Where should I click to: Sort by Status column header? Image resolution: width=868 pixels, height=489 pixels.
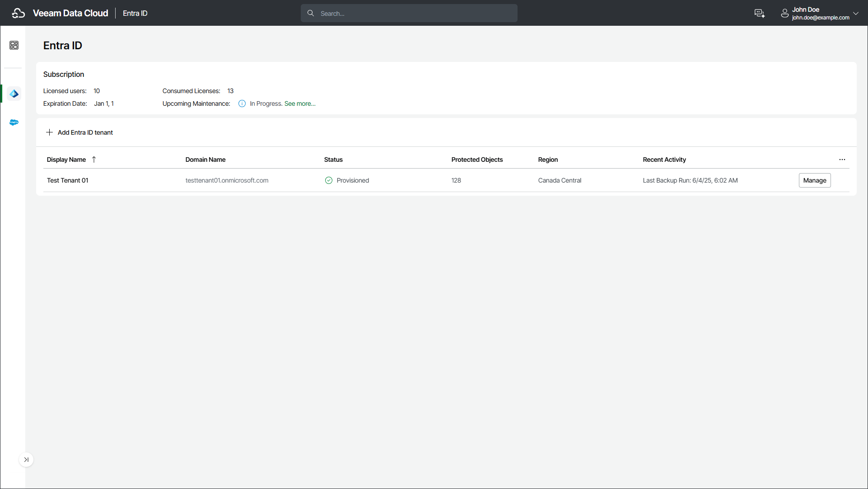(x=333, y=160)
